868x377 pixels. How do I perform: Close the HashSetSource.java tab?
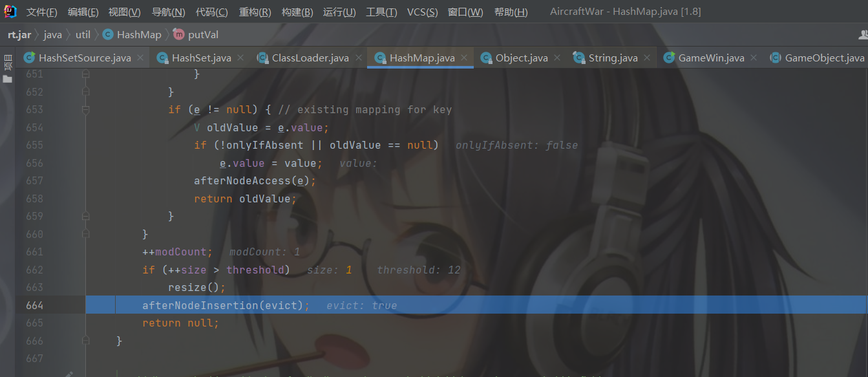tap(141, 58)
